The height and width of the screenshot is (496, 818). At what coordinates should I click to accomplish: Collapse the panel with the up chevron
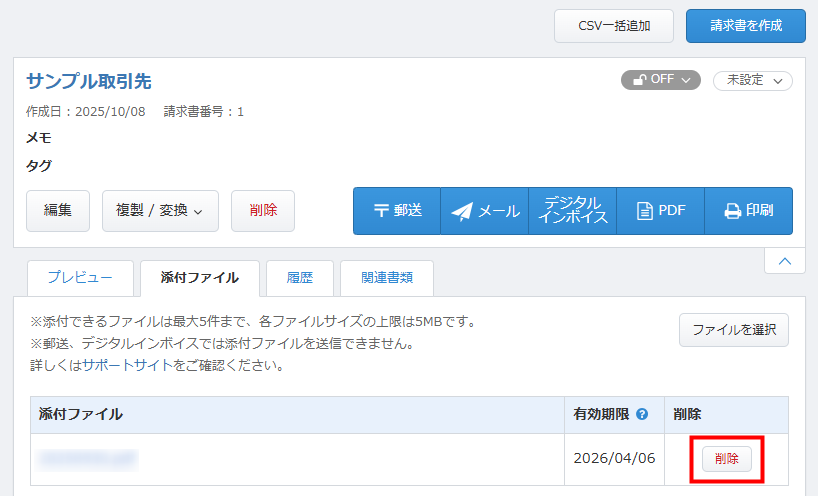coord(784,261)
